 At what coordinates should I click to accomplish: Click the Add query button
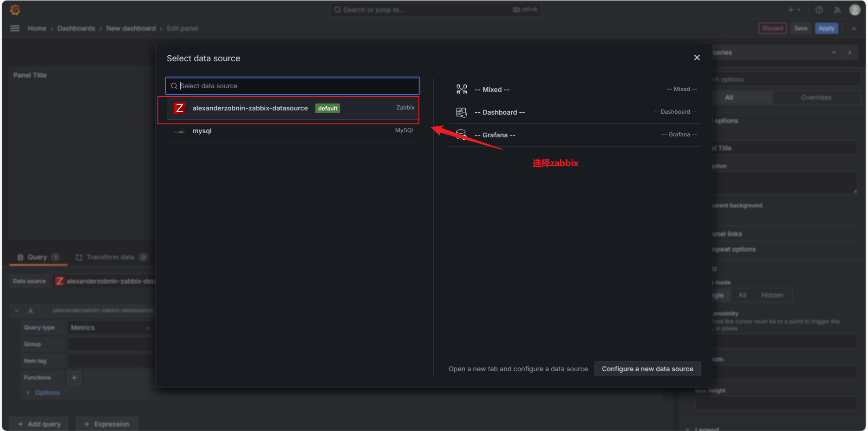click(x=39, y=424)
